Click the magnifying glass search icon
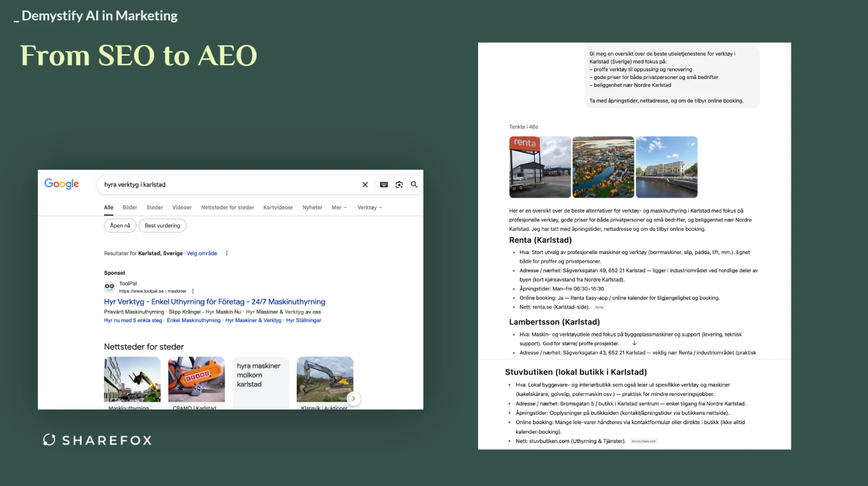 414,185
